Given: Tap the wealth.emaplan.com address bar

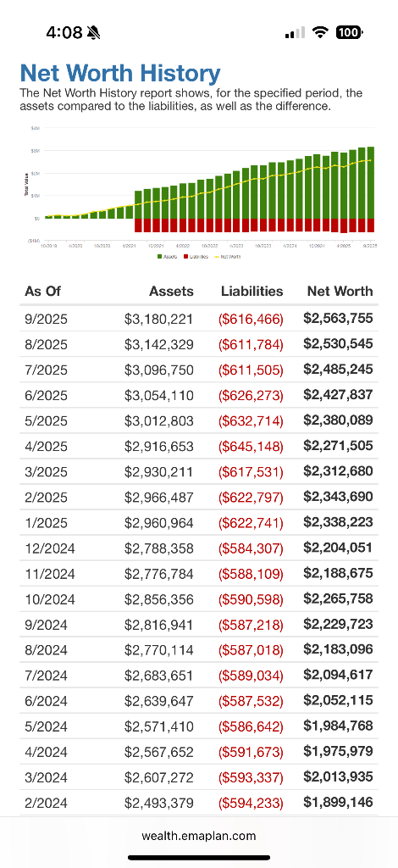Looking at the screenshot, I should (199, 835).
